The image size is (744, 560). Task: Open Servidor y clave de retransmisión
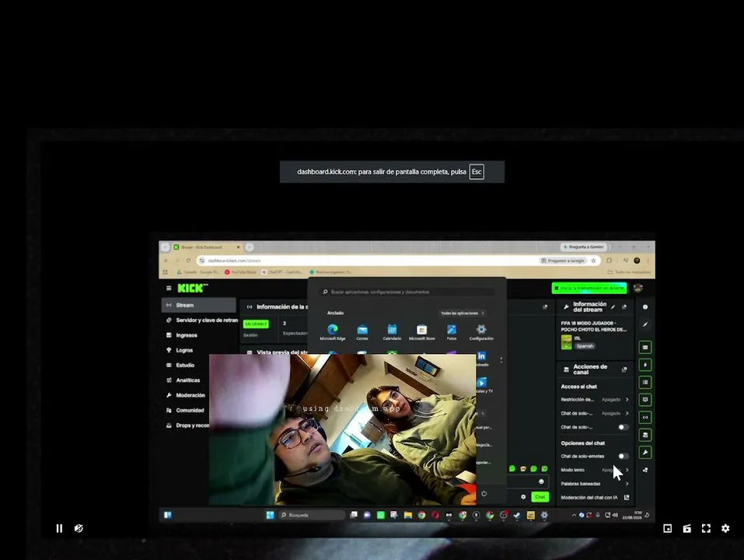click(201, 320)
